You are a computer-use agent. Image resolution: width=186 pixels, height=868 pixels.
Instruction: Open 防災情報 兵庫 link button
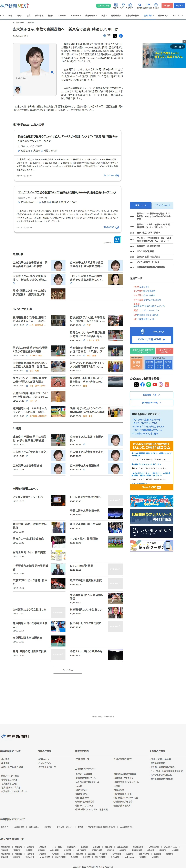152,395
